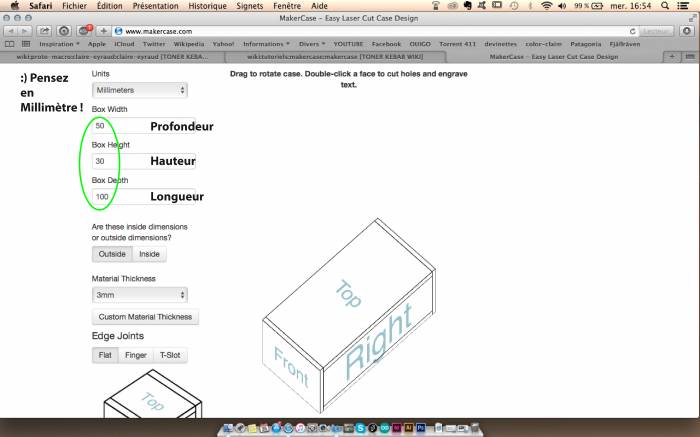Open the Spotlight search magnifier icon
700x437 pixels.
click(x=665, y=6)
